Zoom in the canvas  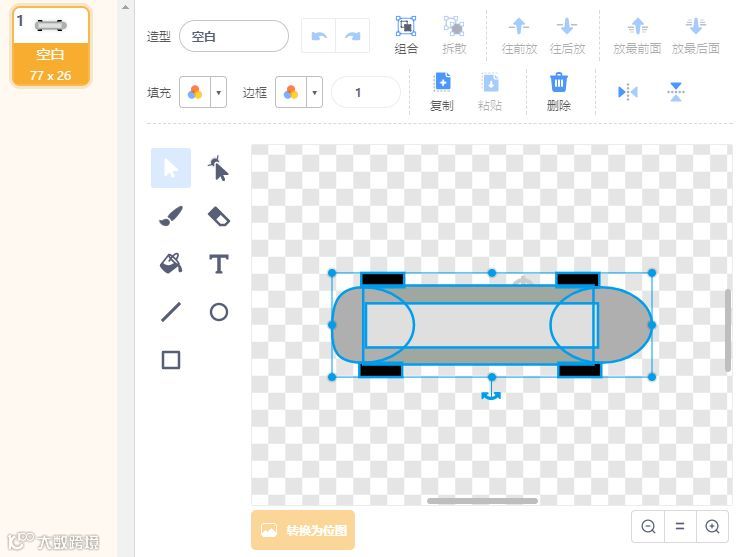point(712,527)
